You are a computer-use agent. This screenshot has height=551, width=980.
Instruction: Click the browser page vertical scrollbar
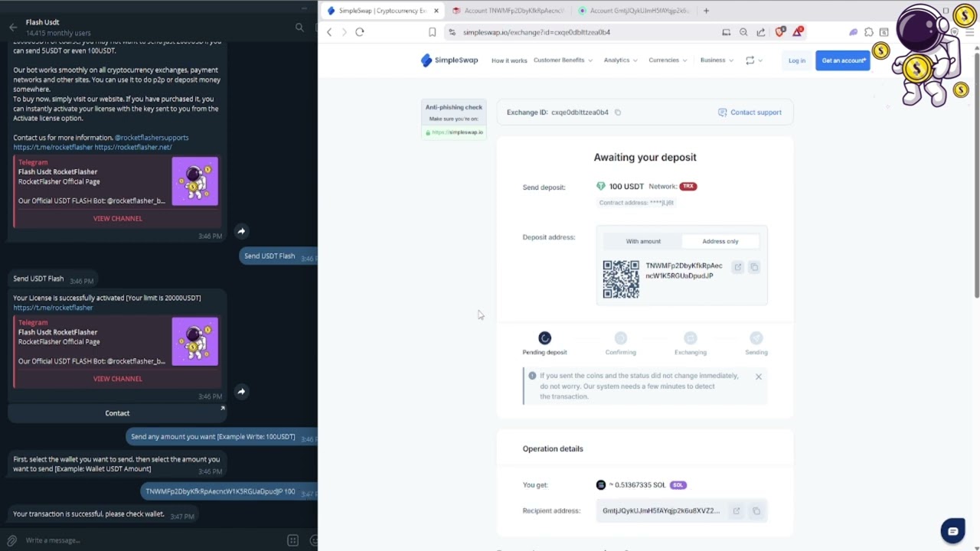click(976, 172)
